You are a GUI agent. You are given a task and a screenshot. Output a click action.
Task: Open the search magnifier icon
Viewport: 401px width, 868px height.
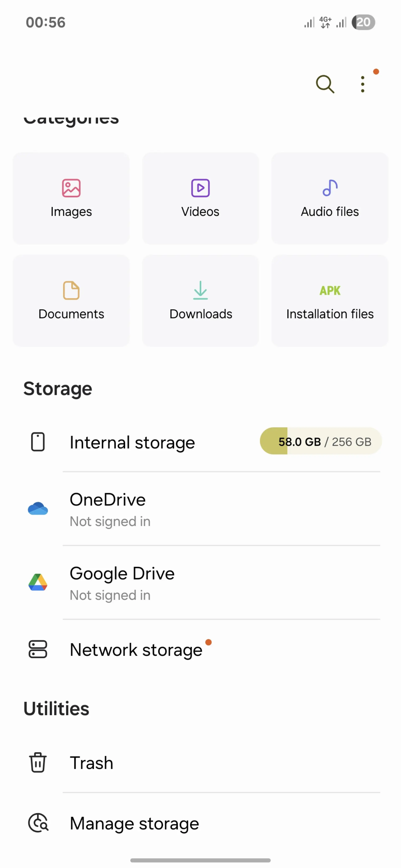coord(325,84)
